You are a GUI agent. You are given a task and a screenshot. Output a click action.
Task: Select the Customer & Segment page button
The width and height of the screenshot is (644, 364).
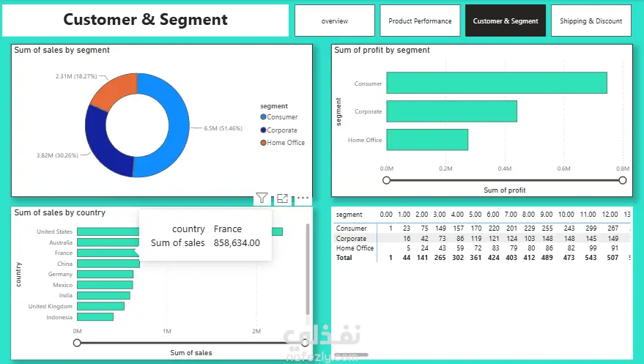506,21
